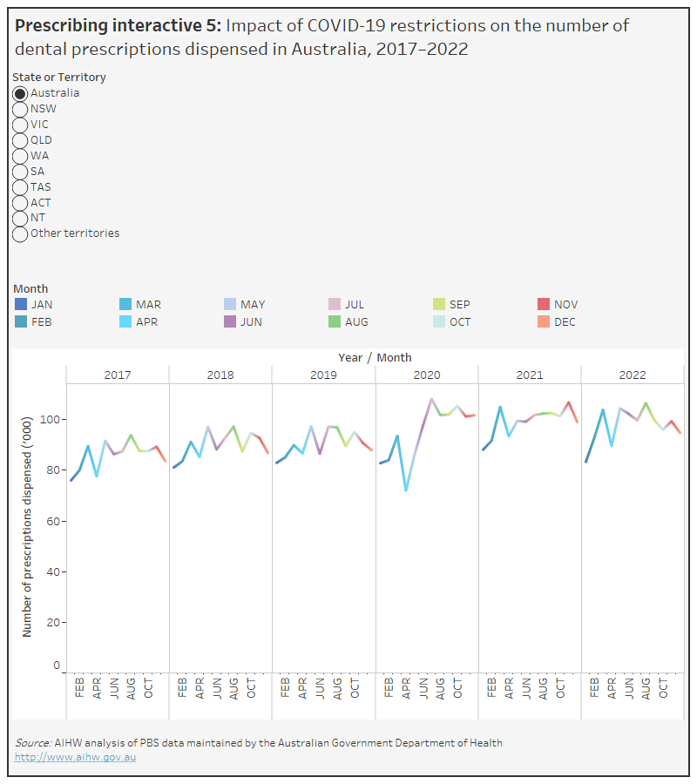
Task: Click the 2022 year column header
Action: (633, 375)
